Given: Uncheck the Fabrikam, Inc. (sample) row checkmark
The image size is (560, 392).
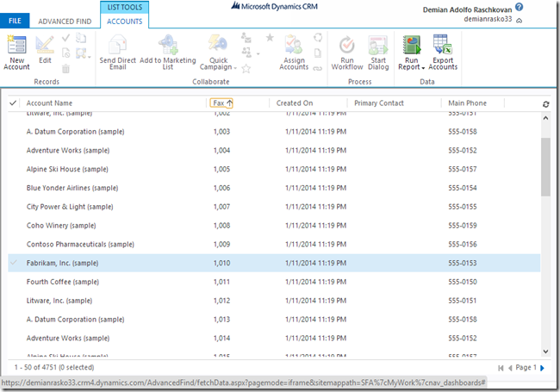Looking at the screenshot, I should (13, 263).
